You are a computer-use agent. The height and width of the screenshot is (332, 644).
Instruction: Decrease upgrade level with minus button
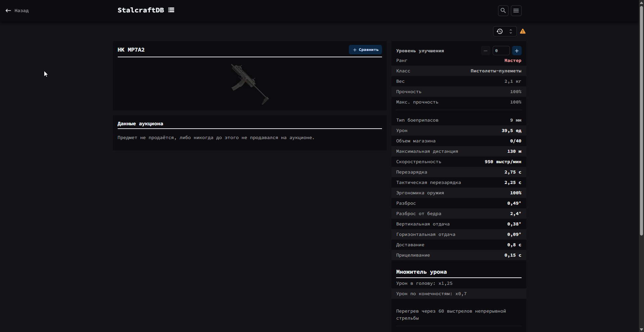[485, 51]
